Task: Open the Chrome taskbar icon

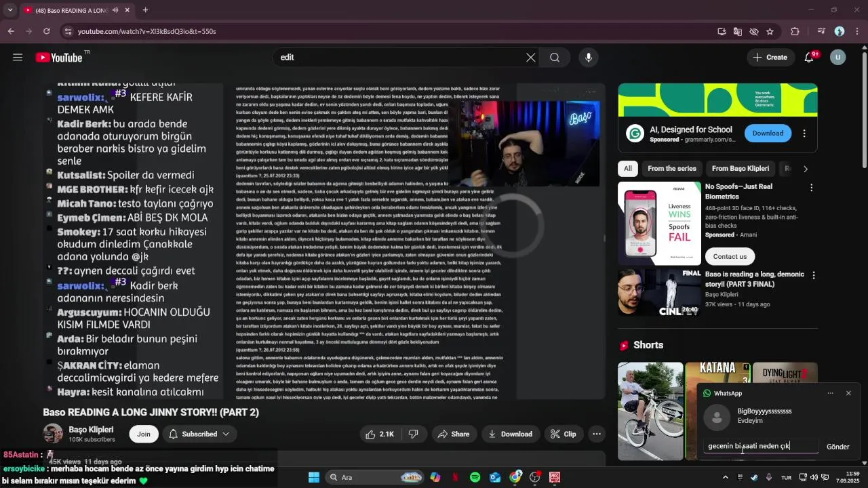Action: [x=515, y=477]
